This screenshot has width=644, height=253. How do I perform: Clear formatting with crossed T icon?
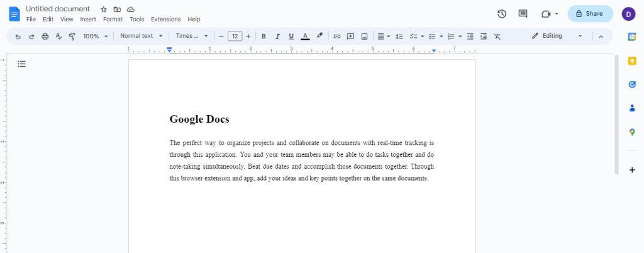point(497,37)
